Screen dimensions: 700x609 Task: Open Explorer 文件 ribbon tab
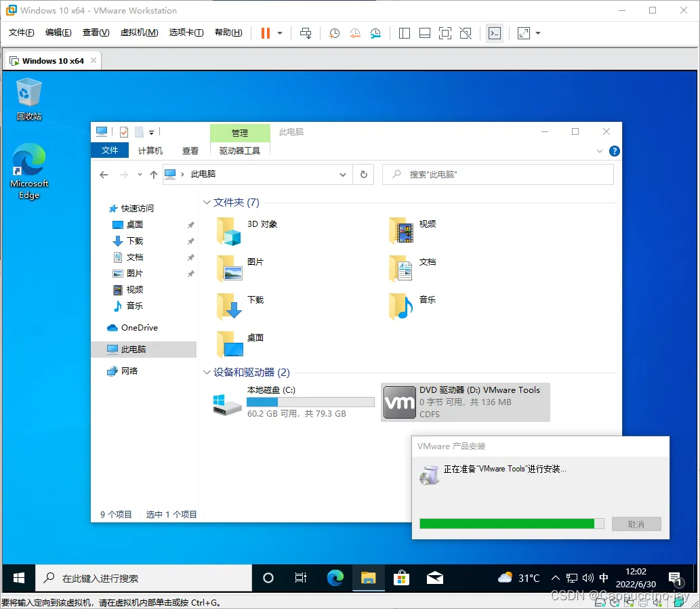[x=110, y=150]
